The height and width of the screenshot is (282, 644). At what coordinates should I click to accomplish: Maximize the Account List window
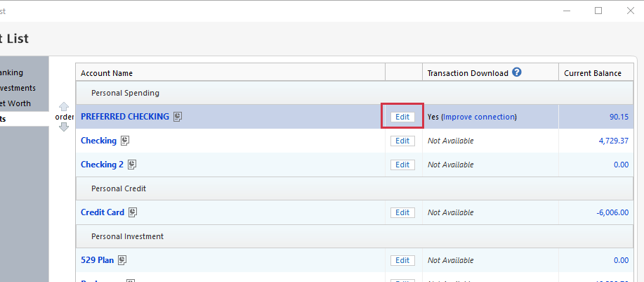(x=598, y=11)
